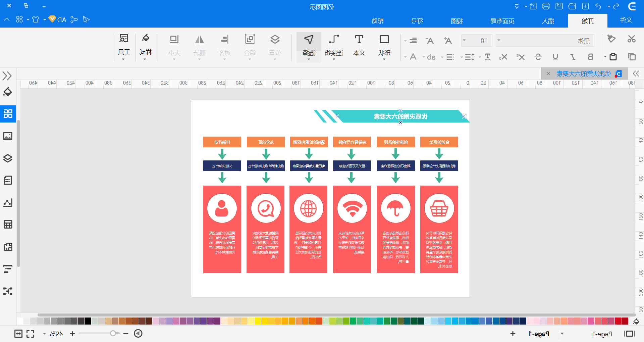Select the 文本 text tool button
644x342 pixels.
click(x=359, y=46)
